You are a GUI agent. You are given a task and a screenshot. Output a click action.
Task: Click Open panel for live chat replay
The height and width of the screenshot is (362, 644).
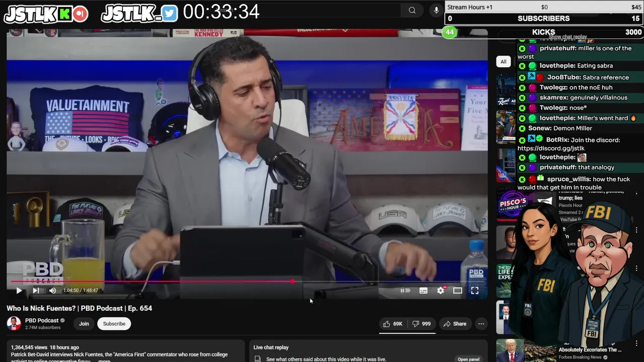click(x=468, y=359)
